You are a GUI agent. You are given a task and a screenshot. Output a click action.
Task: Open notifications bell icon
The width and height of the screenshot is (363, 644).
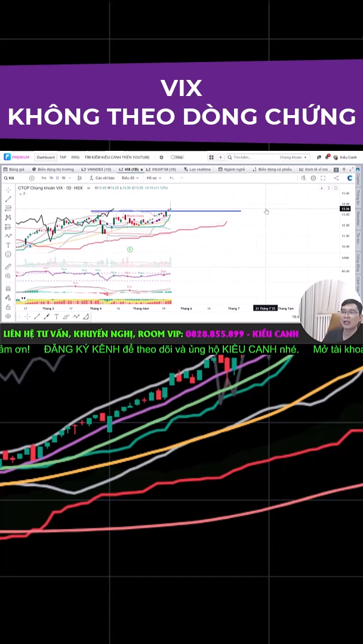(x=327, y=157)
